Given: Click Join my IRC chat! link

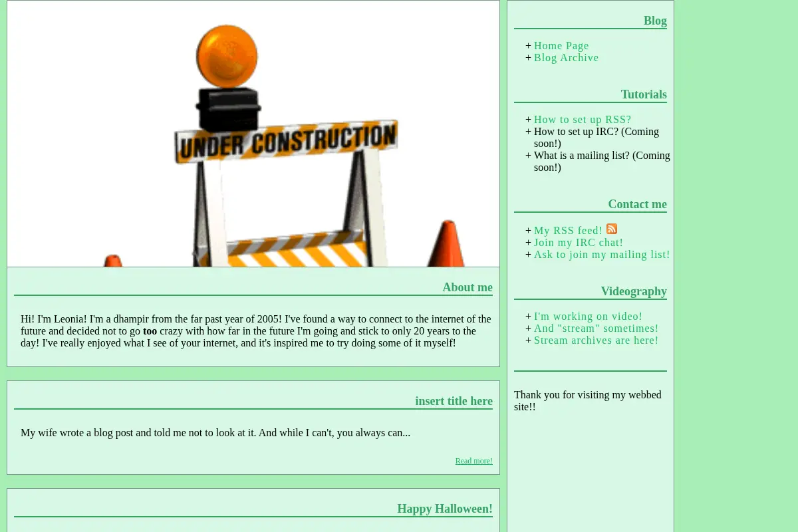Looking at the screenshot, I should point(579,243).
